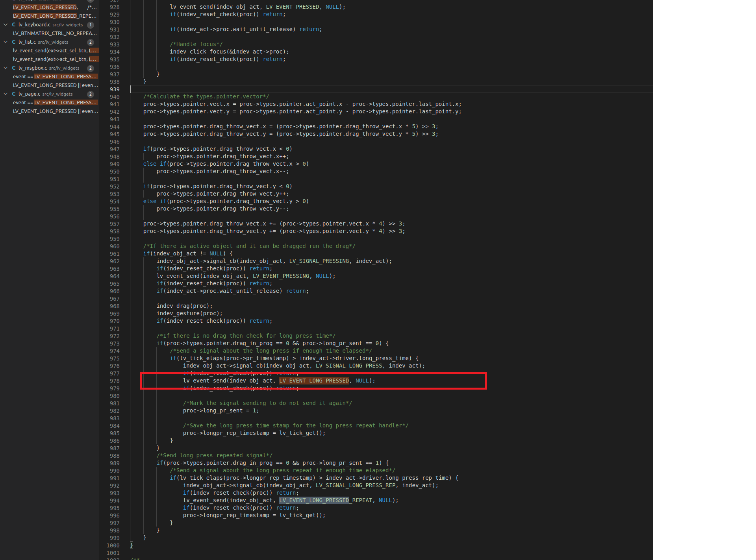Click the "2" badge on lv_page.c
This screenshot has width=756, height=560.
coord(90,94)
